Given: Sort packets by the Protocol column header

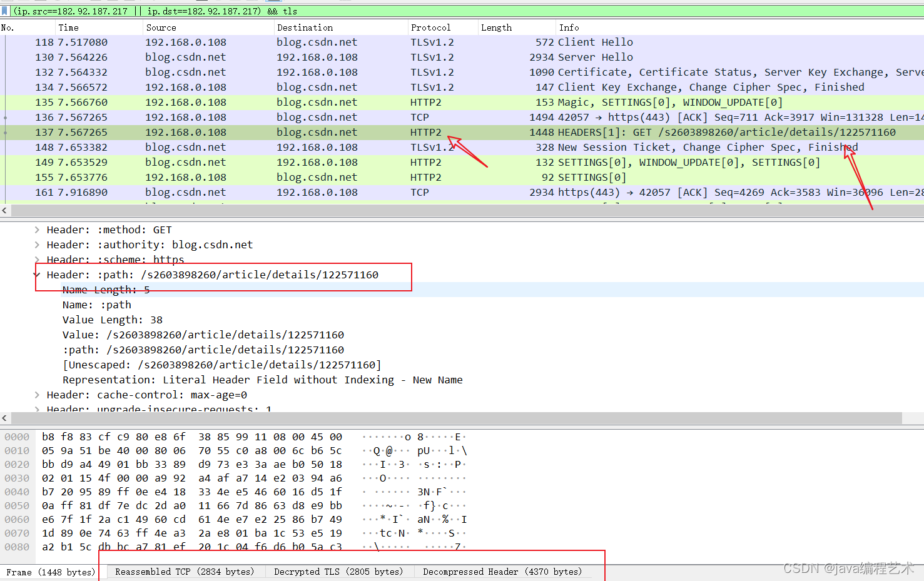Looking at the screenshot, I should click(x=430, y=28).
